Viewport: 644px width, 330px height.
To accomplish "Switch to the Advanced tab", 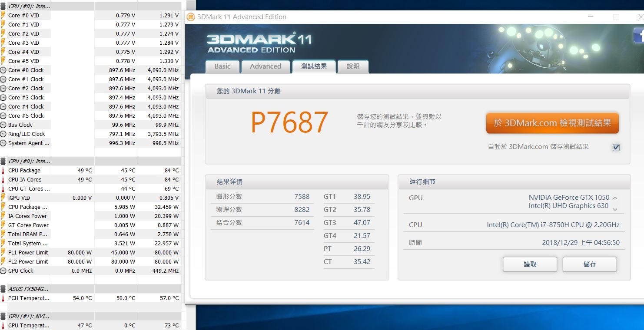I will point(266,66).
